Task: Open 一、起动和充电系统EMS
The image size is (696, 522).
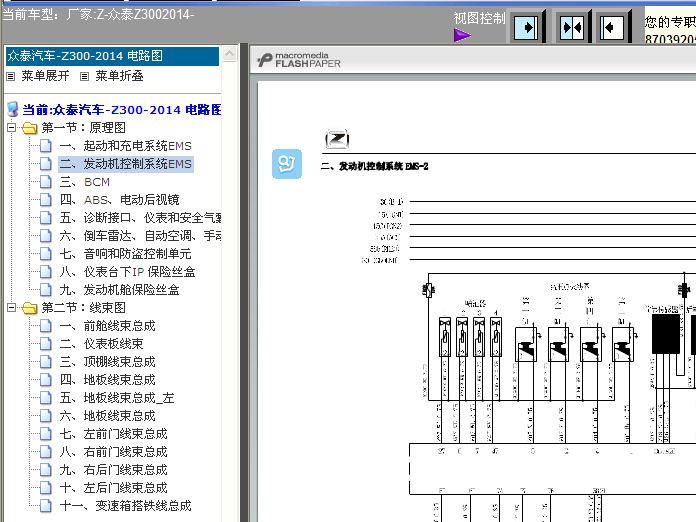Action: [x=126, y=146]
